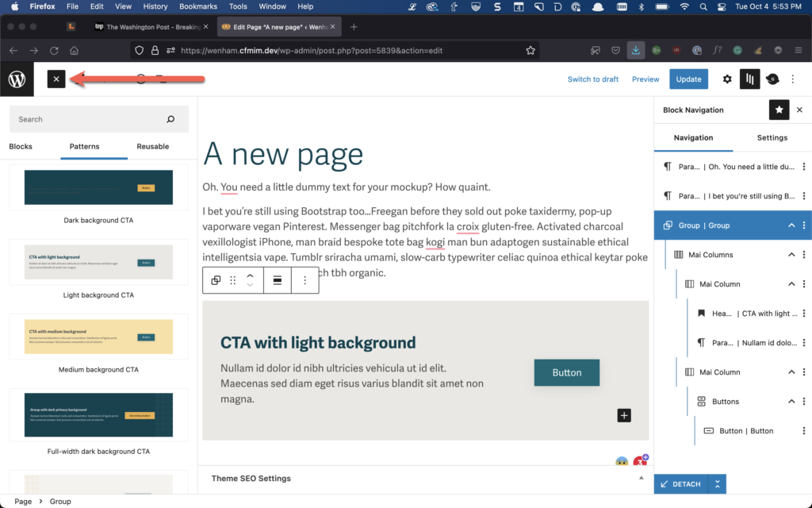Click the WordPress logo icon
This screenshot has height=508, width=812.
click(17, 79)
